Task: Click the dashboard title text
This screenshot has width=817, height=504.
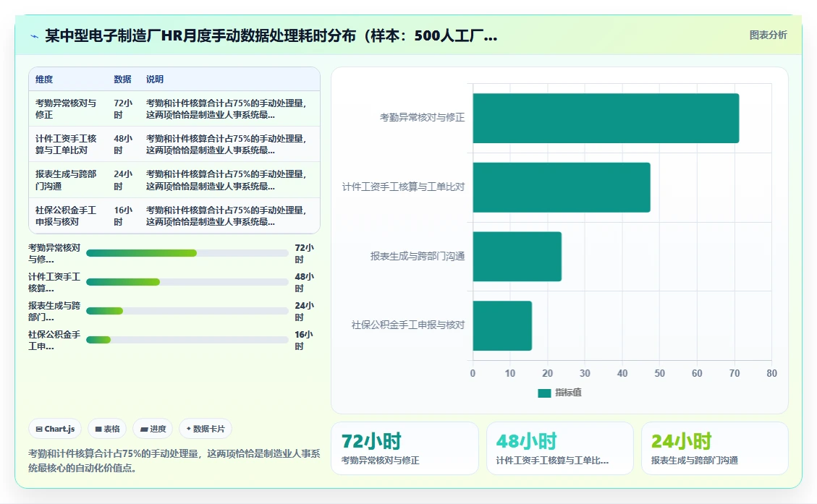Action: pos(271,35)
